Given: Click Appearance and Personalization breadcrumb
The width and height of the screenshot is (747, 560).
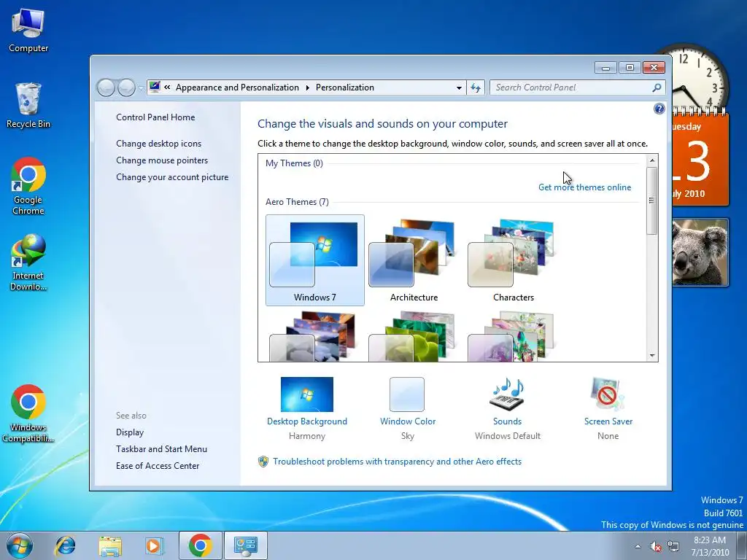Looking at the screenshot, I should point(237,87).
